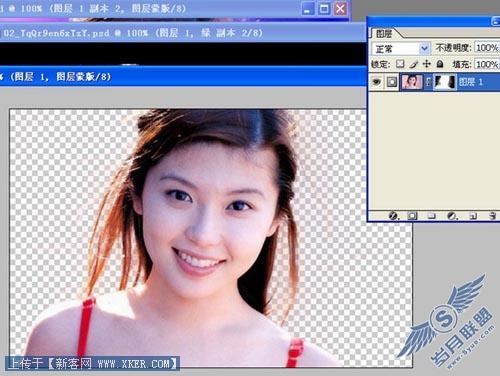Toggle lock transparent pixels
This screenshot has width=500, height=376.
(x=400, y=64)
